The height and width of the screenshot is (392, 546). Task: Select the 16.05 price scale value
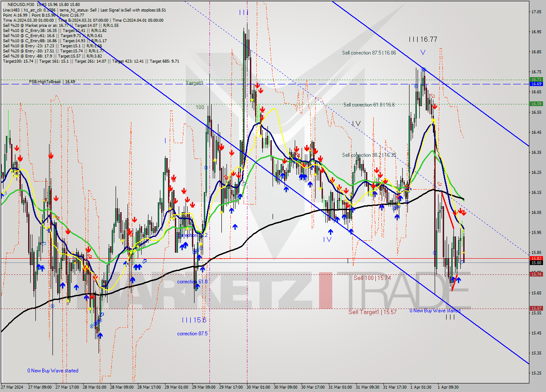click(536, 213)
